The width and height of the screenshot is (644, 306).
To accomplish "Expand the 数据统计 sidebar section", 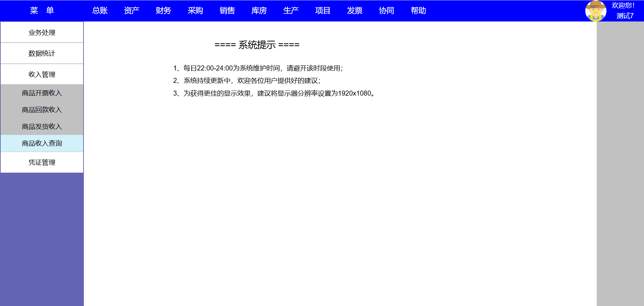I will click(42, 53).
